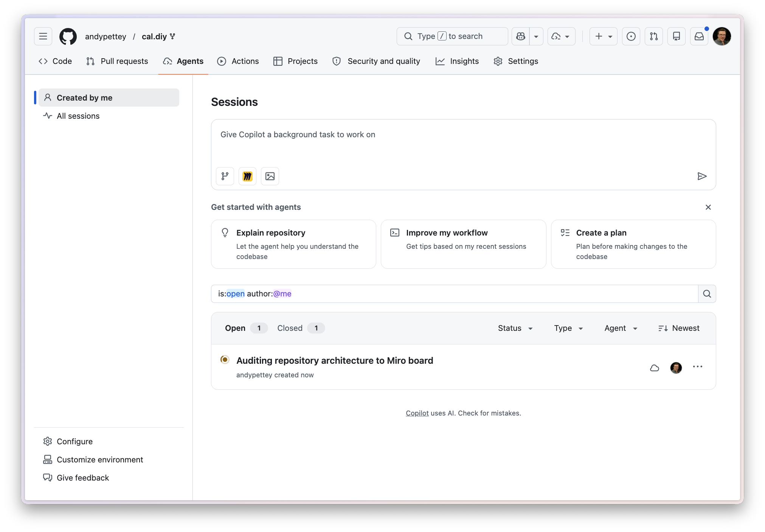Select the Agents tab

pos(183,61)
